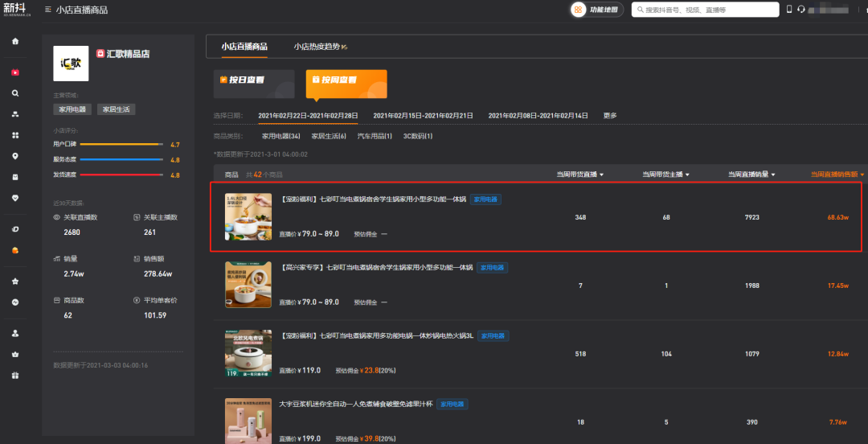Click the headset customer service icon
Screen dimensions: 868x444
coord(800,10)
